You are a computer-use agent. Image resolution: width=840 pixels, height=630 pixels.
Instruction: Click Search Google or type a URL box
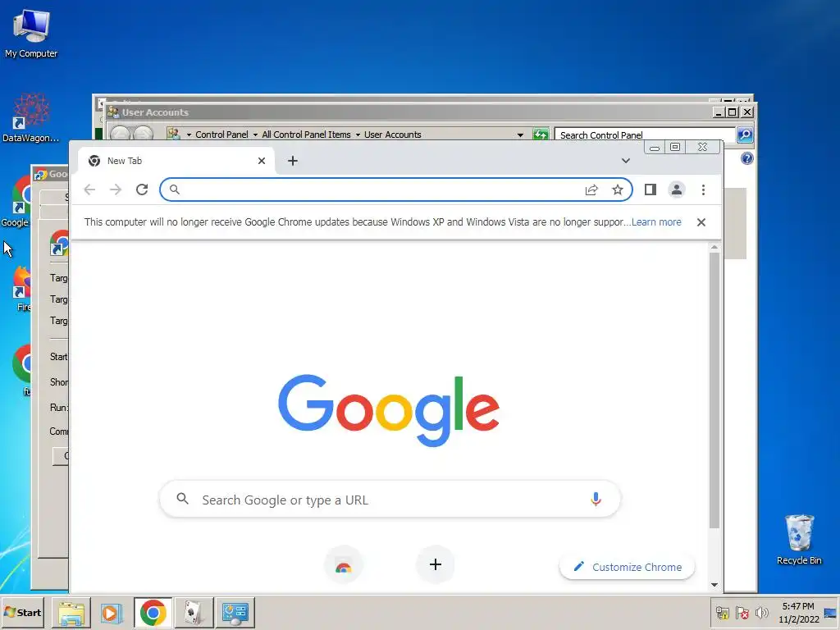390,500
